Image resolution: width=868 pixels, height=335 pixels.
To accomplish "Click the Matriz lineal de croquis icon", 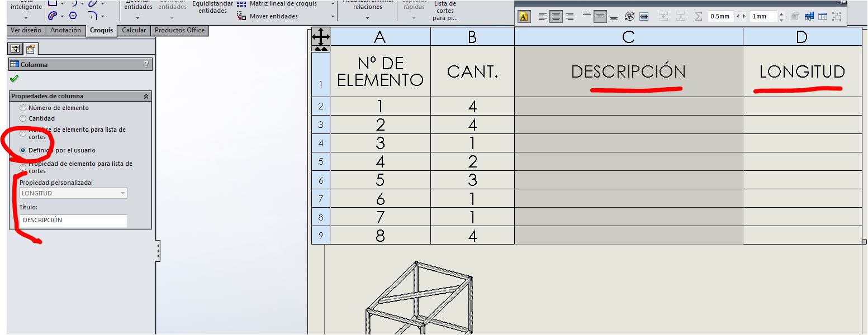I will point(241,4).
